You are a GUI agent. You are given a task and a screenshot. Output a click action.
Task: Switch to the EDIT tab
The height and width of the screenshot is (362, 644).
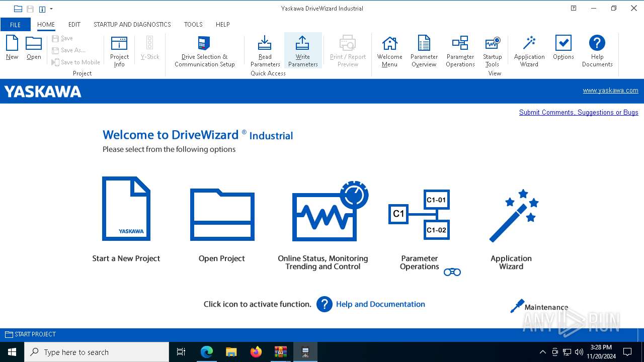(x=74, y=25)
